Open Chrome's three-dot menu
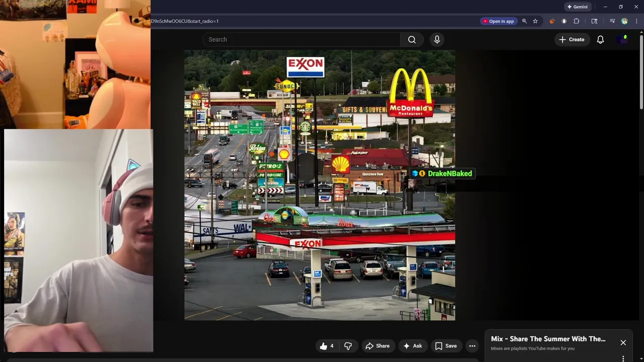This screenshot has height=362, width=644. click(x=636, y=21)
